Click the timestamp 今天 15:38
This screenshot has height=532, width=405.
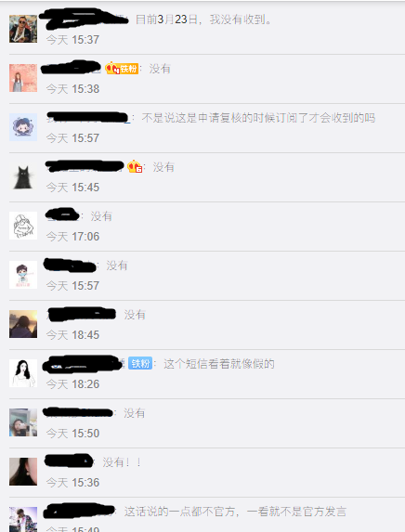click(72, 89)
